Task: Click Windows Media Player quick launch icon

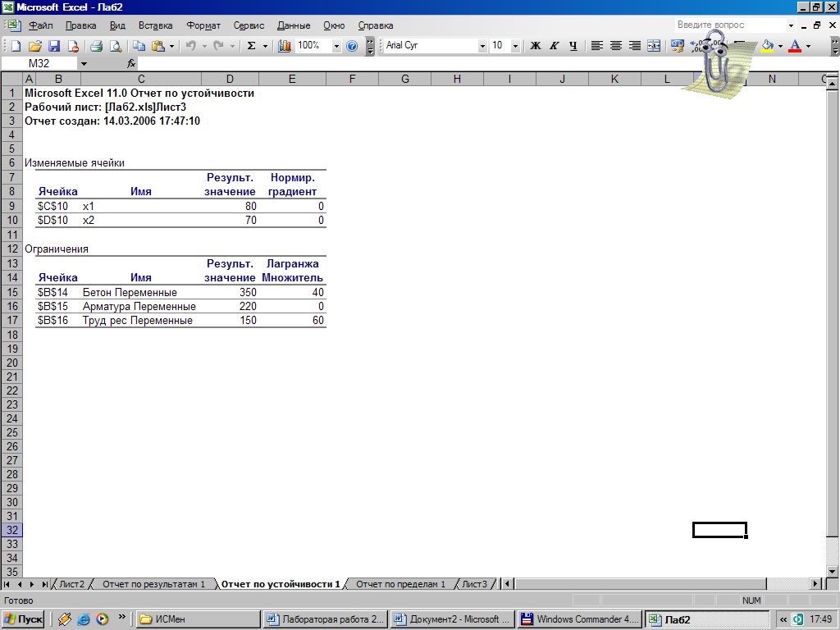Action: click(x=103, y=619)
